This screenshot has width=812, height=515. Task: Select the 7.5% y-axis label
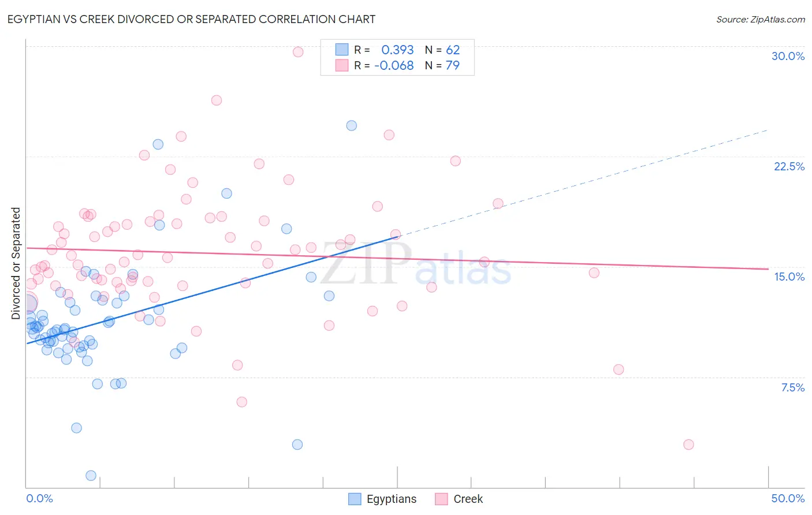click(x=792, y=387)
